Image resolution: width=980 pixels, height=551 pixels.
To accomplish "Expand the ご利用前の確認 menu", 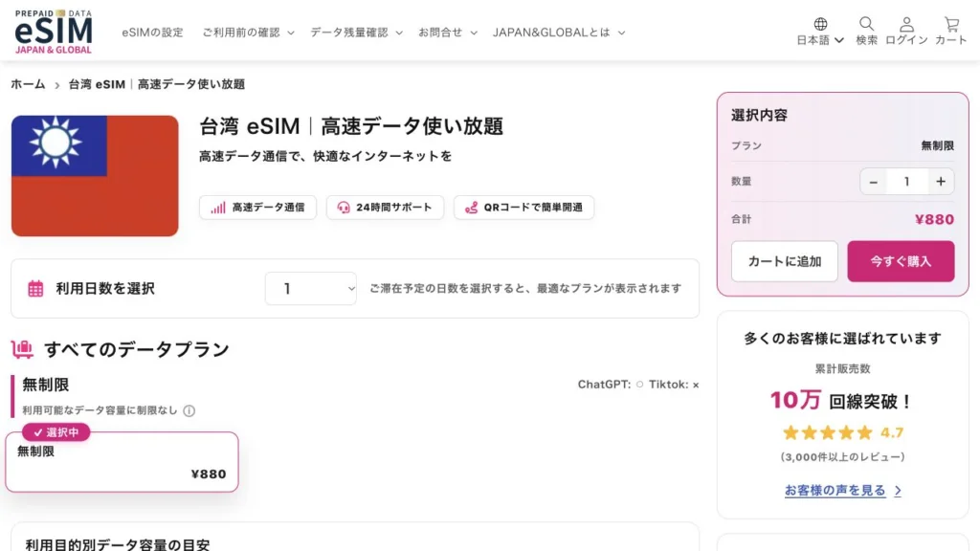I will pyautogui.click(x=248, y=33).
